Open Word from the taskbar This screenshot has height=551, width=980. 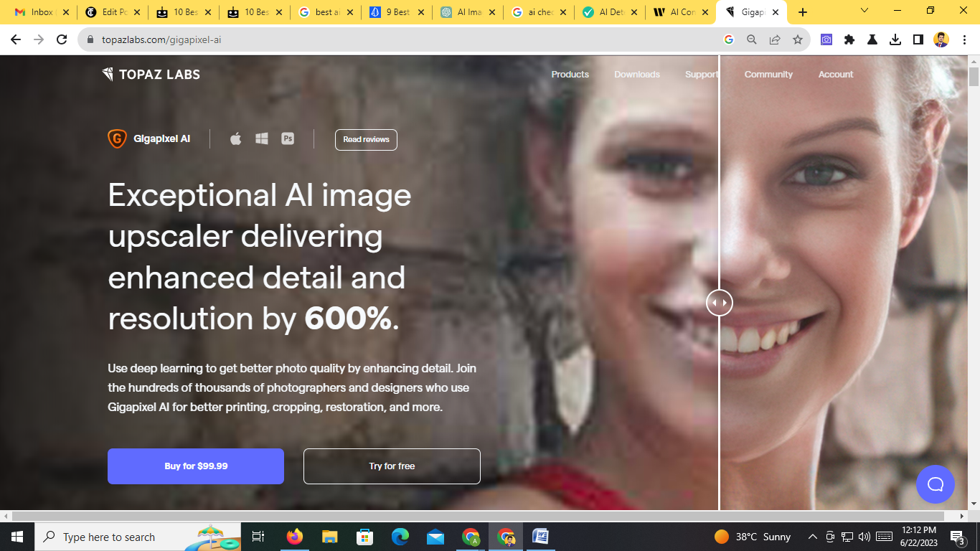click(540, 537)
